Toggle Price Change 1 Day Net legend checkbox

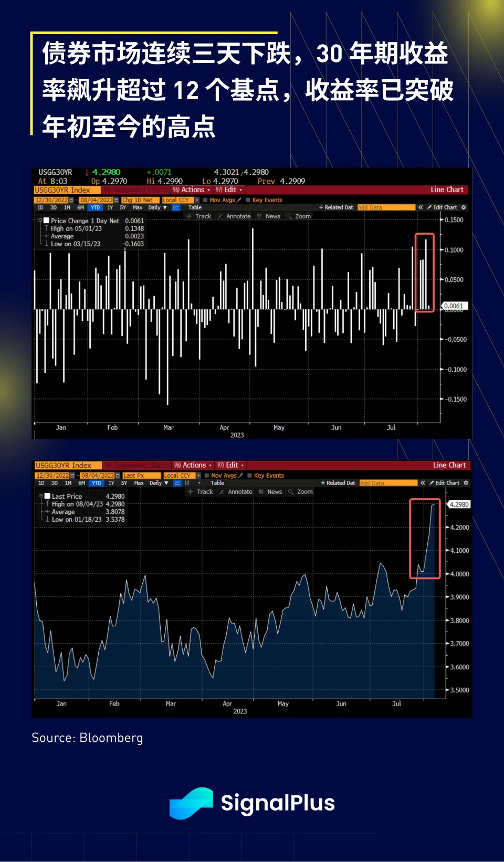[x=47, y=220]
